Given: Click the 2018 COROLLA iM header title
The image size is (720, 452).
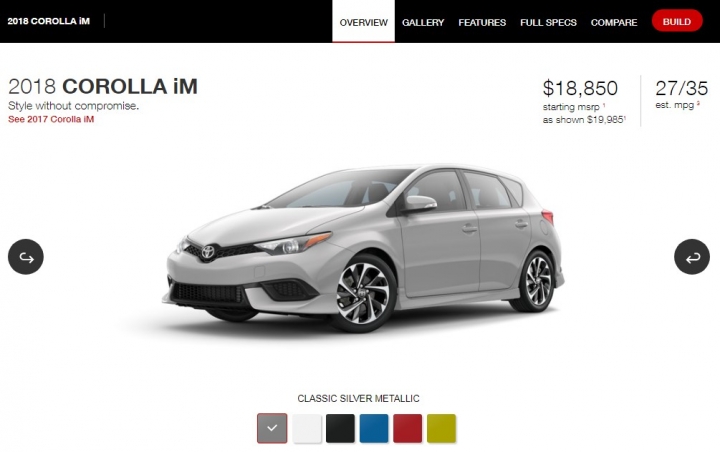Looking at the screenshot, I should pyautogui.click(x=49, y=21).
